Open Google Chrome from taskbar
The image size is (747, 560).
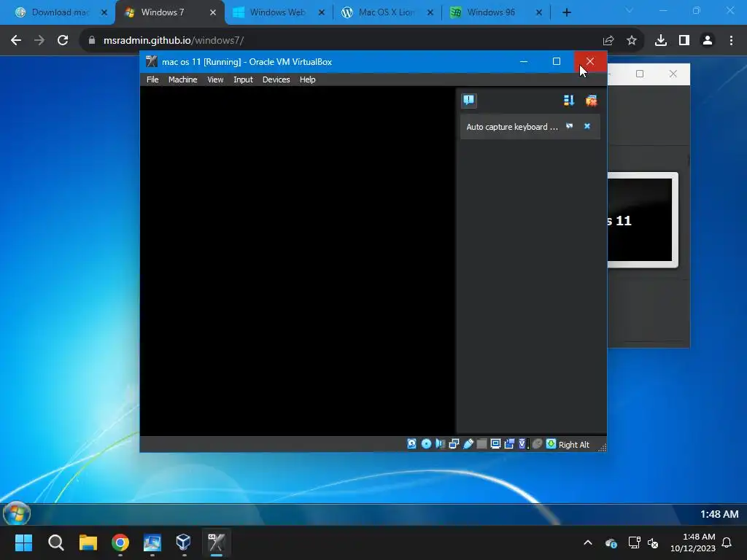click(x=120, y=542)
